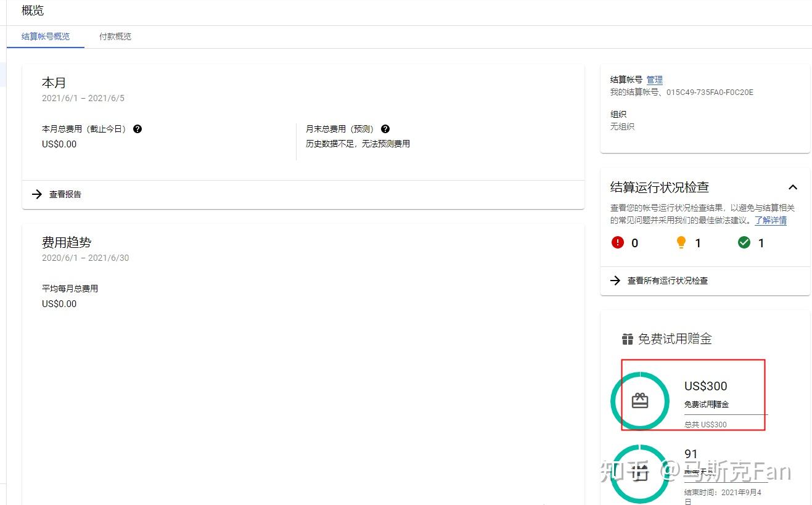Click the arrow icon beside 查看所有运行状况检查
The width and height of the screenshot is (812, 505).
coord(615,281)
